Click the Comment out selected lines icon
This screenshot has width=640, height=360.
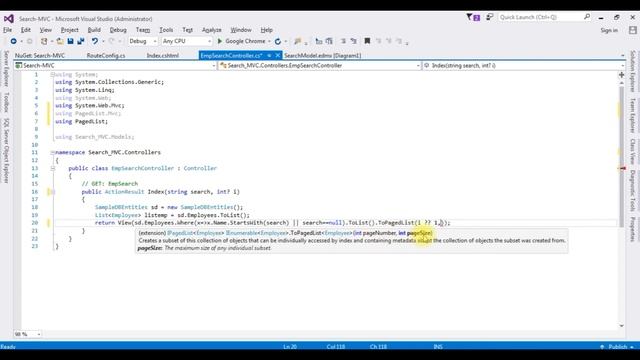(319, 41)
